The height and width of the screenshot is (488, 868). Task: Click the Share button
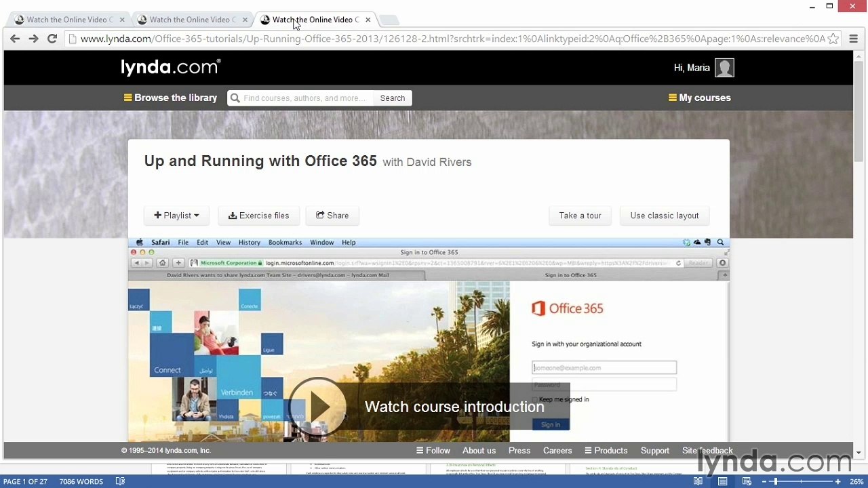332,216
